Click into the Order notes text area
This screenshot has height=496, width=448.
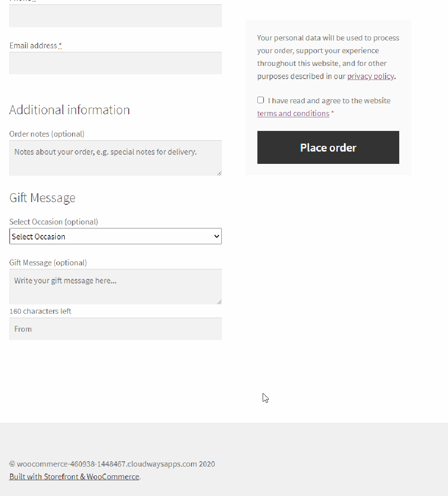[116, 158]
